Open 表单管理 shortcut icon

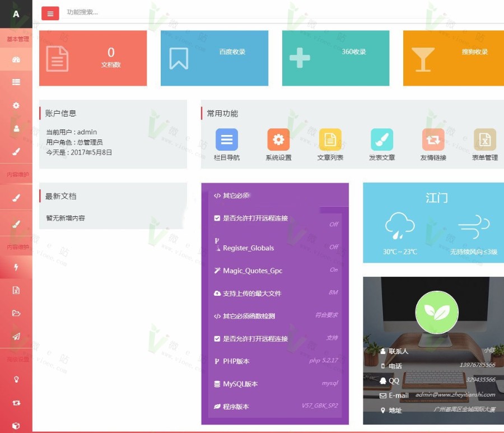(x=485, y=139)
